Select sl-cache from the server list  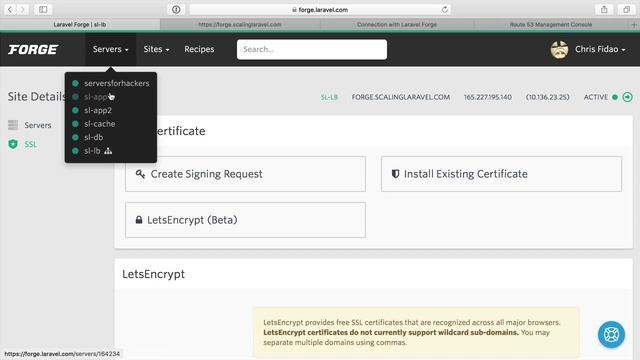(99, 124)
